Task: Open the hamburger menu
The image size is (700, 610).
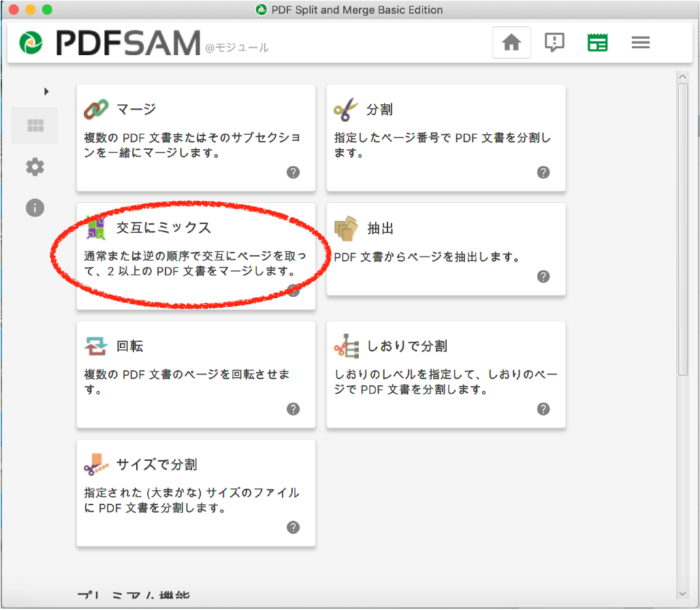Action: 640,42
